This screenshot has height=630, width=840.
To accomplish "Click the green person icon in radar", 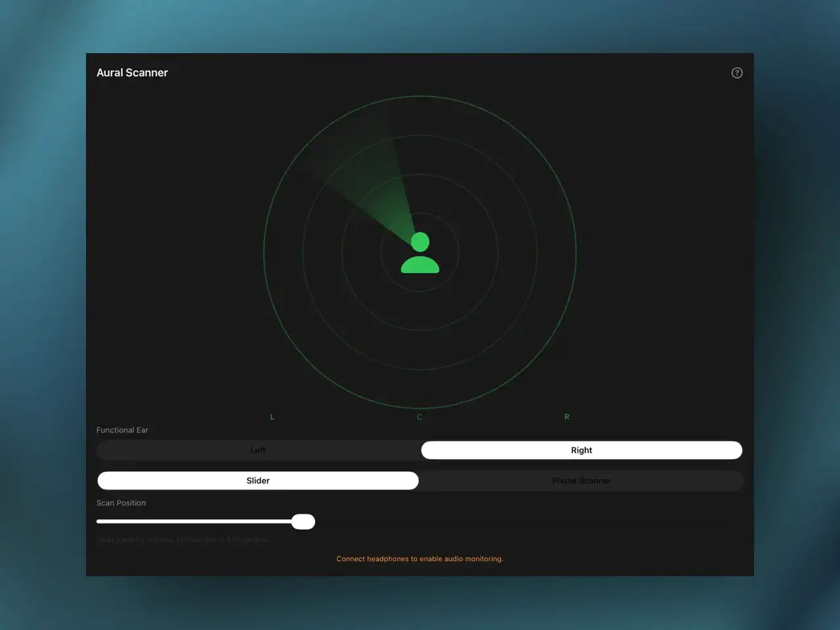I will pos(420,253).
